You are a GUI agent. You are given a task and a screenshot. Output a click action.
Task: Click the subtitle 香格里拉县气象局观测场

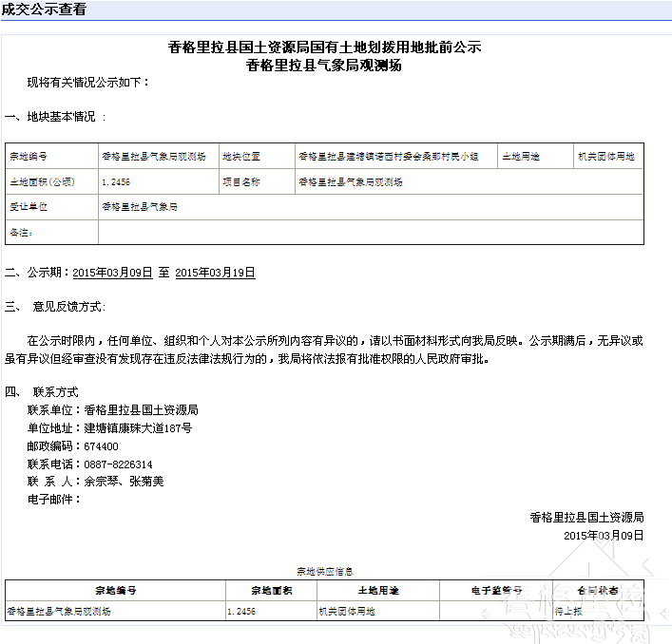click(324, 66)
